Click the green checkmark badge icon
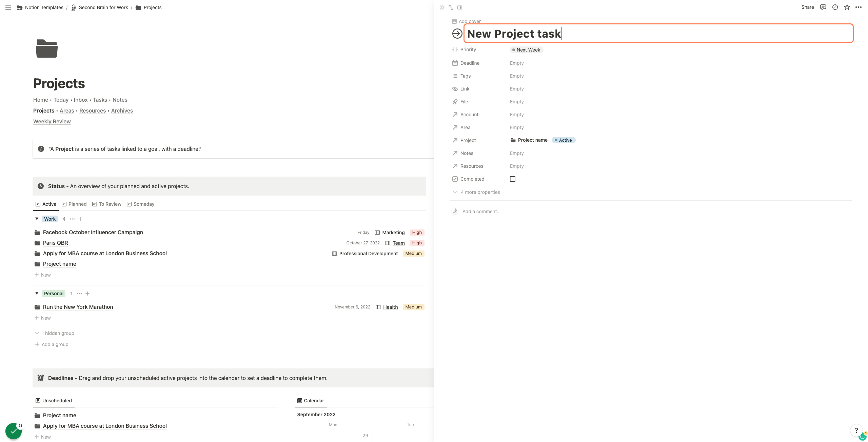The width and height of the screenshot is (868, 442). [14, 431]
